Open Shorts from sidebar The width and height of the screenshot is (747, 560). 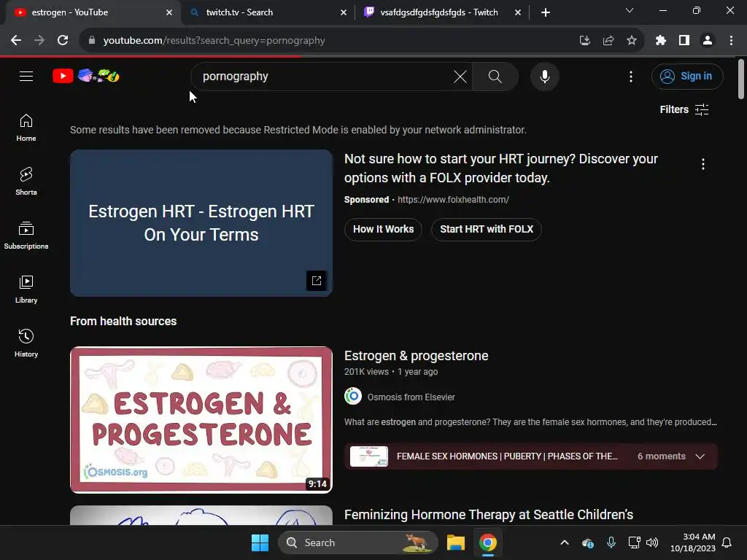click(26, 182)
